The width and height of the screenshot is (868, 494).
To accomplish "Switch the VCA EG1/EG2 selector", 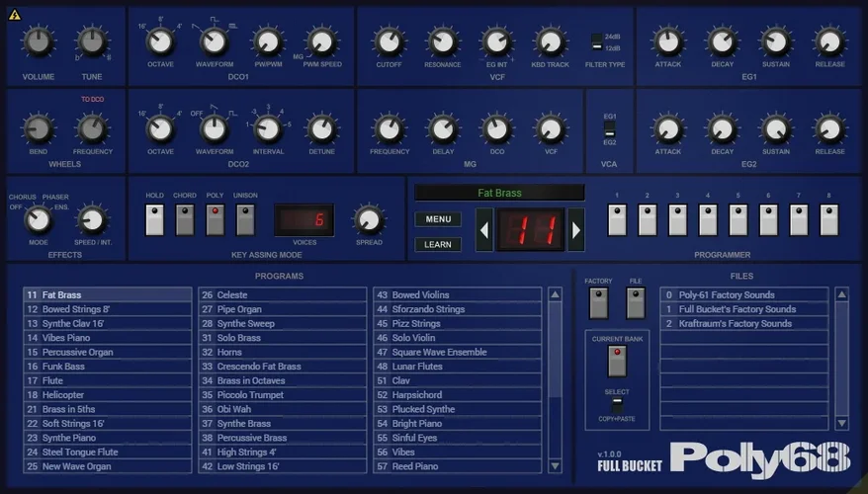I will 609,129.
